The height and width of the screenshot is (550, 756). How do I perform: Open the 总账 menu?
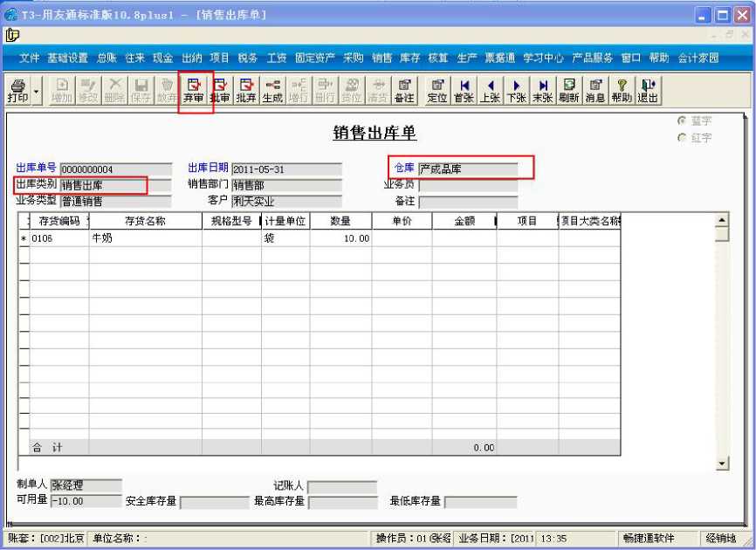tap(107, 58)
